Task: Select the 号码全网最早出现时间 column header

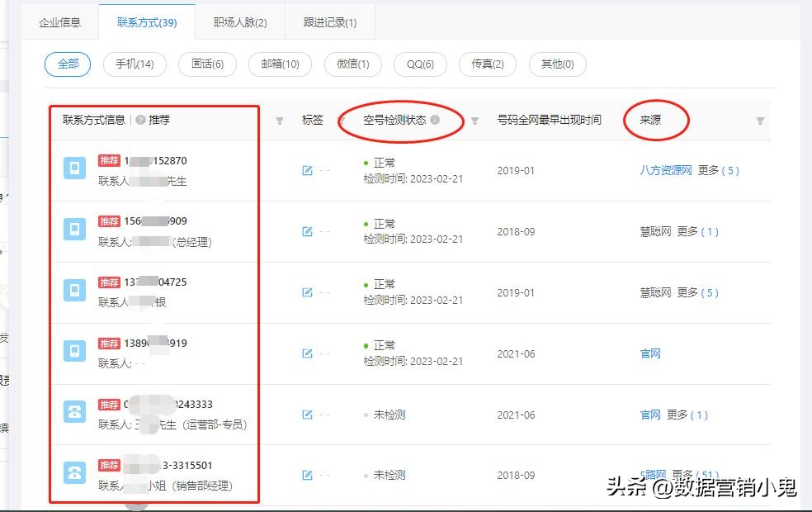Action: point(549,120)
